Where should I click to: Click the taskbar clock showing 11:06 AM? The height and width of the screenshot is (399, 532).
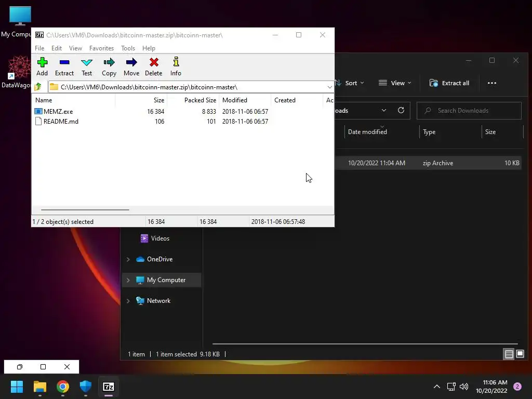(491, 387)
